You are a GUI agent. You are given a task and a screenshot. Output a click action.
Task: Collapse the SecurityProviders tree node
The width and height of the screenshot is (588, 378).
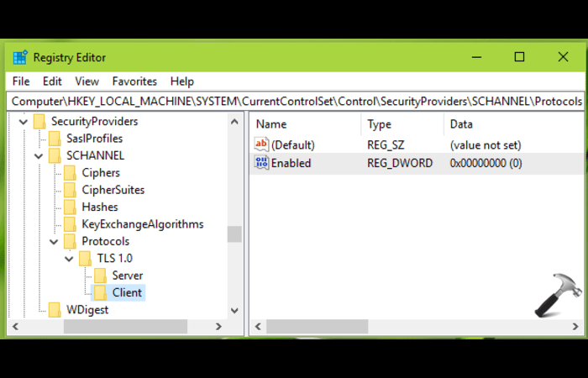click(24, 122)
